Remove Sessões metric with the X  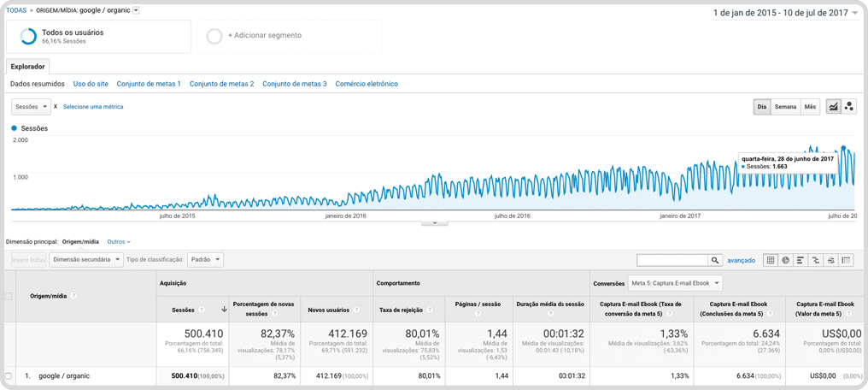(x=56, y=106)
